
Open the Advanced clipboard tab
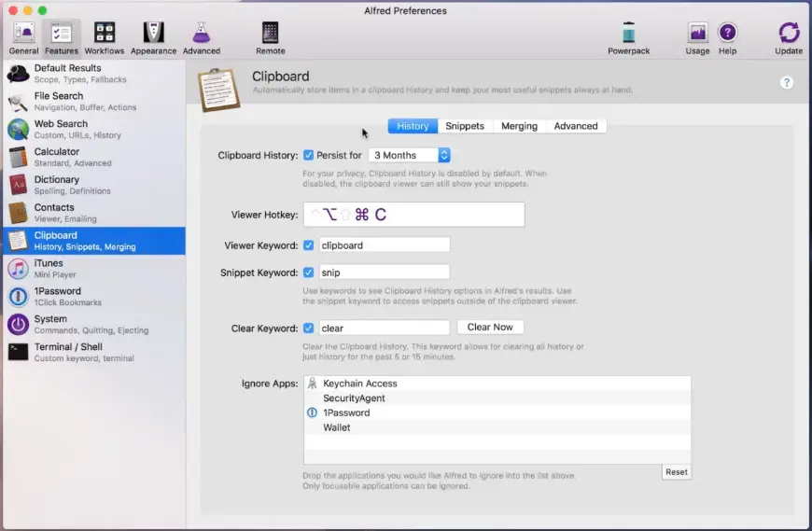[x=575, y=126]
